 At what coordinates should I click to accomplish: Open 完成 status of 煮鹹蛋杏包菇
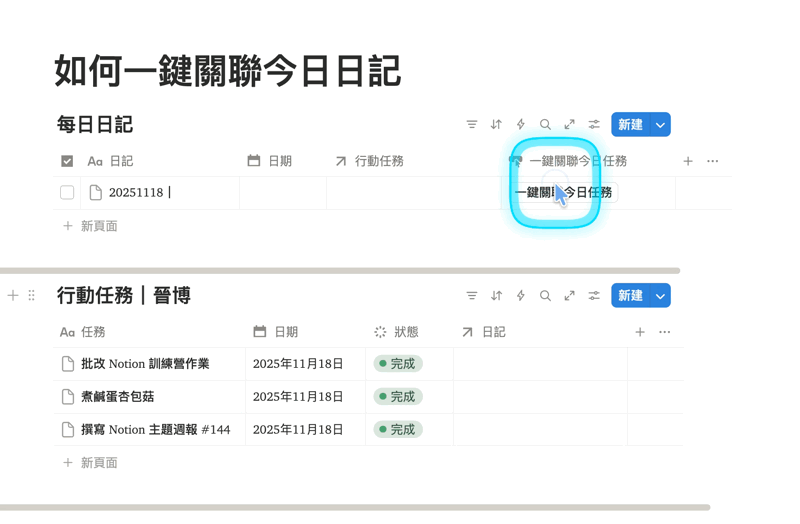398,397
